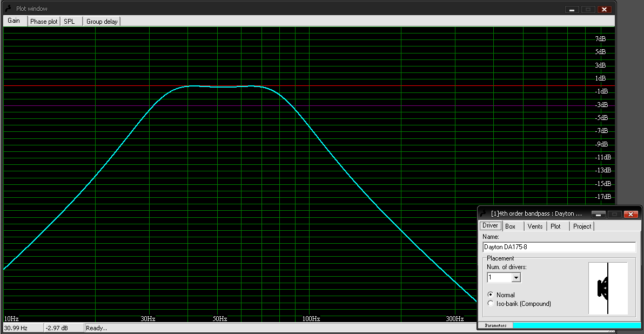Viewport: 644px width, 334px height.
Task: Switch to the Vents tab
Action: click(535, 226)
